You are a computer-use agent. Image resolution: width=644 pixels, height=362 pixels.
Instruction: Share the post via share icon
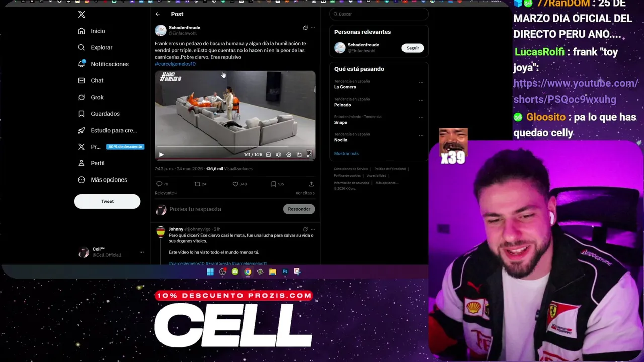311,184
